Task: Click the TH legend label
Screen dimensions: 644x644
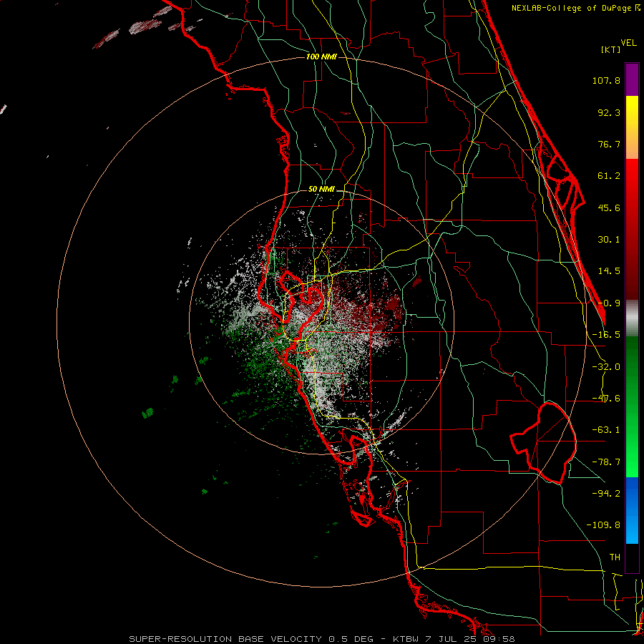Action: click(615, 557)
